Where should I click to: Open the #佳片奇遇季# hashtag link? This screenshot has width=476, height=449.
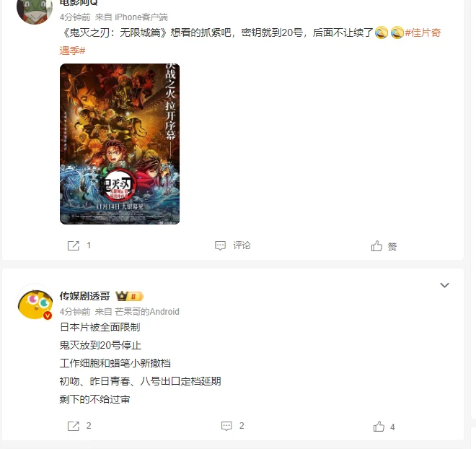pyautogui.click(x=250, y=41)
